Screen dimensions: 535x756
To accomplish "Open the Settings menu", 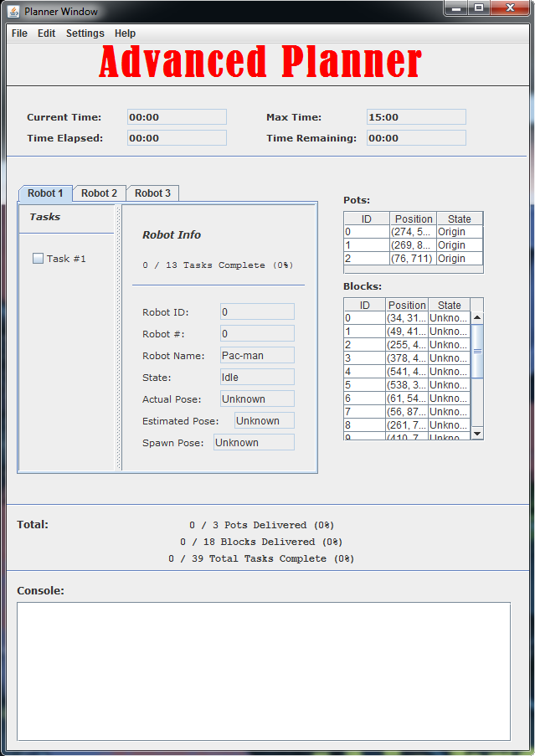I will tap(85, 33).
